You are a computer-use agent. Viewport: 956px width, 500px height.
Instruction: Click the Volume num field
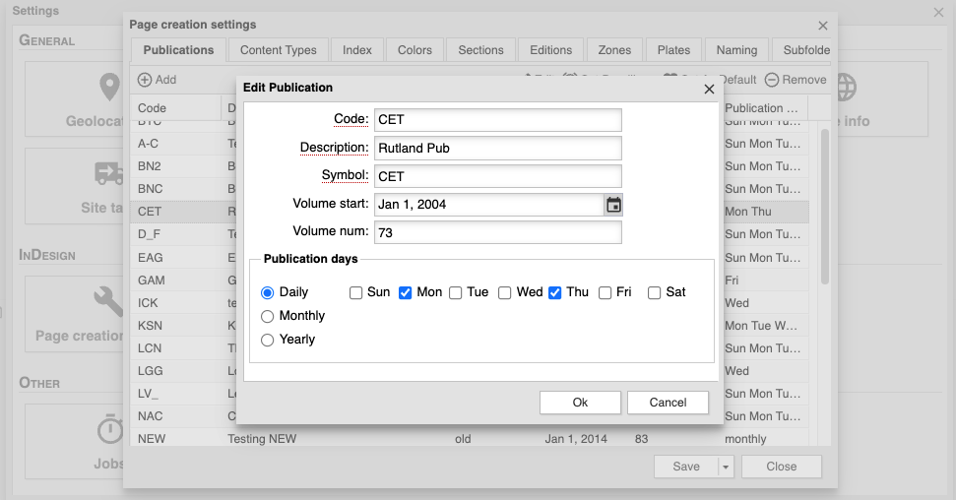tap(498, 232)
